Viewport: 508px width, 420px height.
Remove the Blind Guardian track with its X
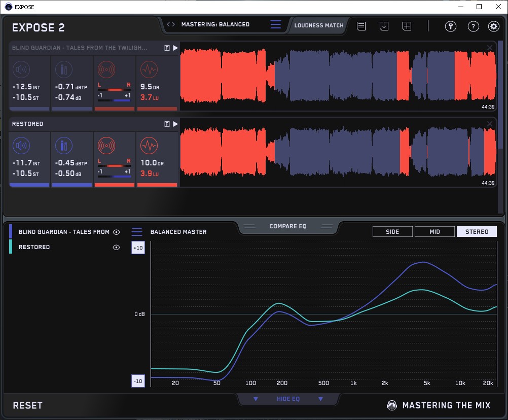490,48
